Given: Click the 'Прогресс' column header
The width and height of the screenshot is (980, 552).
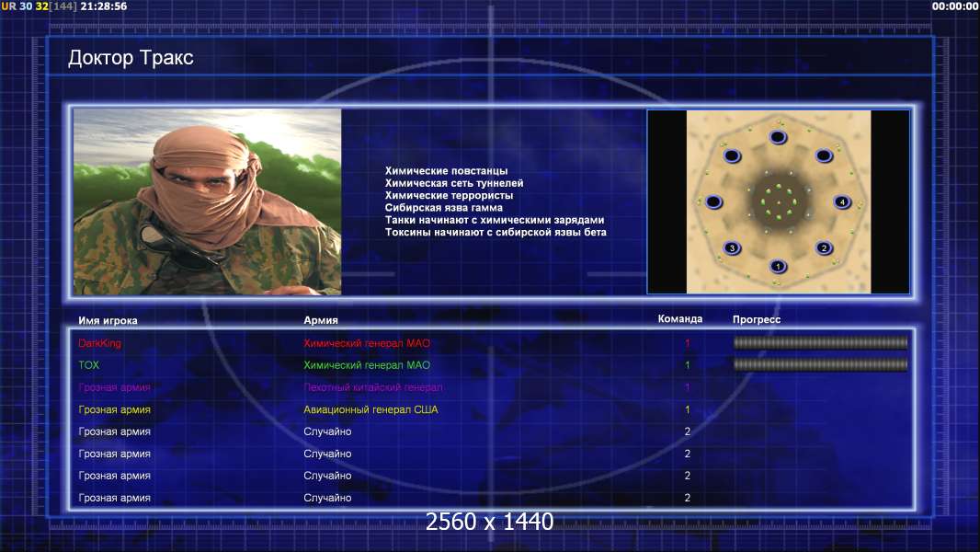Looking at the screenshot, I should pyautogui.click(x=757, y=319).
